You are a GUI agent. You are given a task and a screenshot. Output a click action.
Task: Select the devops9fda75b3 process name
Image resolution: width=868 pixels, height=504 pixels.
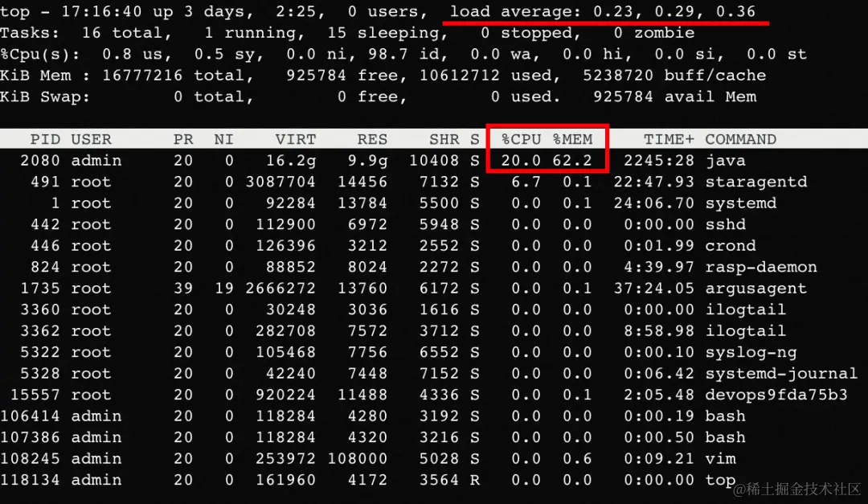coord(776,395)
